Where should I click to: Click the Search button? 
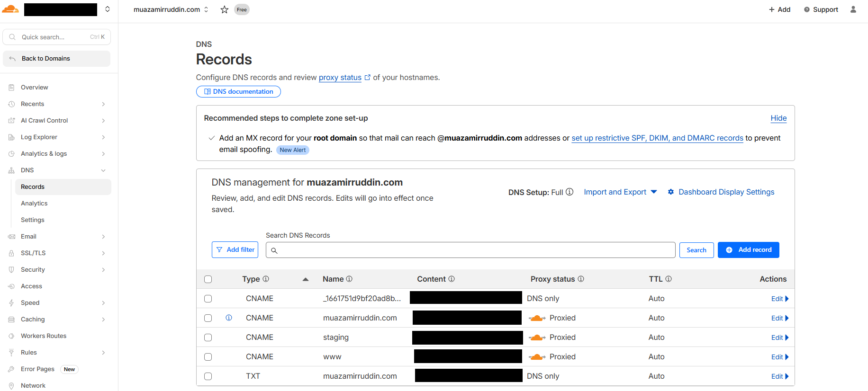[696, 250]
